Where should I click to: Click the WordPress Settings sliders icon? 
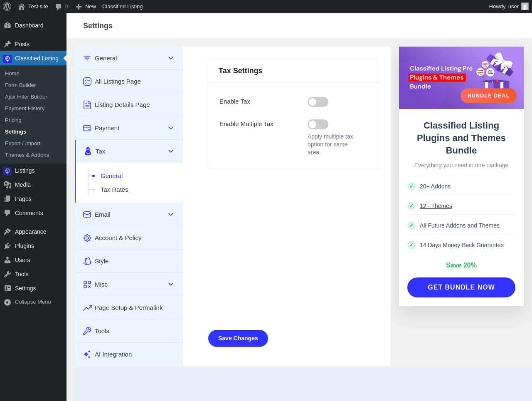pos(7,288)
